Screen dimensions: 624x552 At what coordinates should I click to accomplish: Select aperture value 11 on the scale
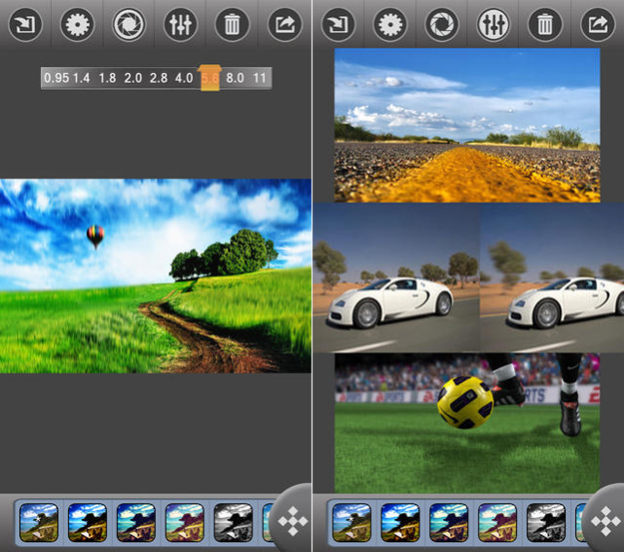pos(259,77)
